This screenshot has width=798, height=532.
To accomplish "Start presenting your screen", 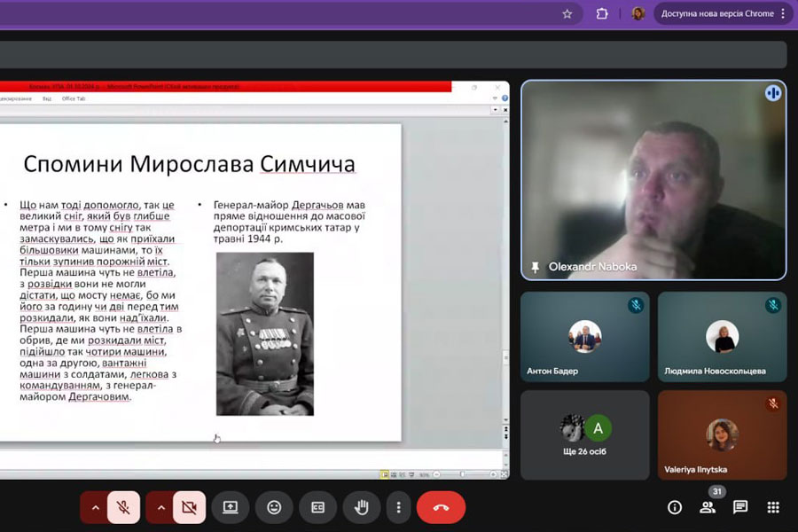I will [230, 507].
